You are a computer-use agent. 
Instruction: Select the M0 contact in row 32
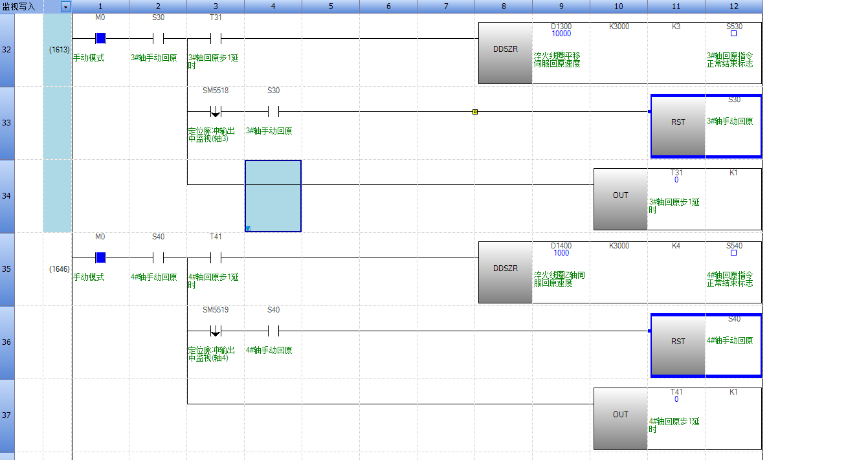100,38
